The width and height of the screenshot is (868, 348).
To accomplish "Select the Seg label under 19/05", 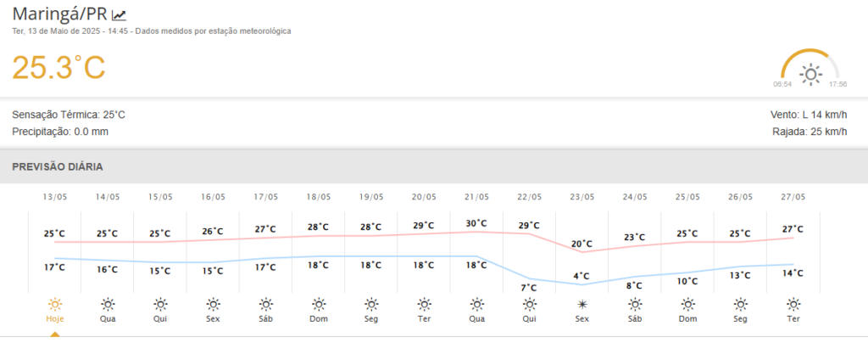I will pyautogui.click(x=371, y=319).
